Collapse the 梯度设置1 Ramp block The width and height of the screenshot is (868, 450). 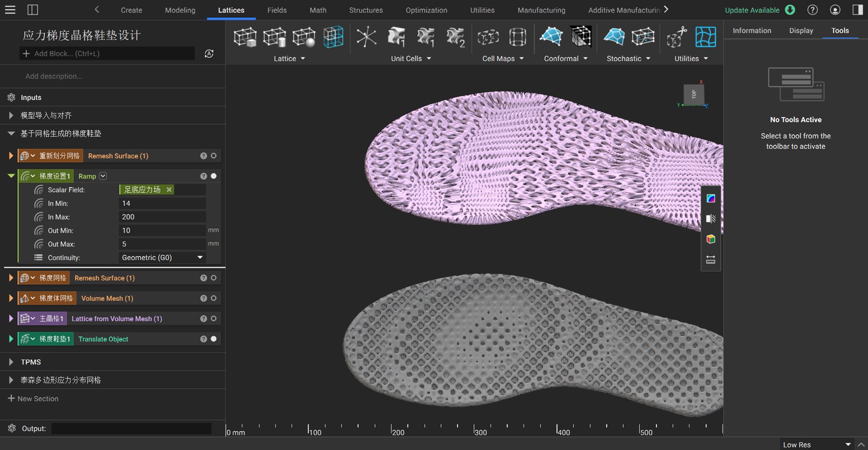[11, 176]
